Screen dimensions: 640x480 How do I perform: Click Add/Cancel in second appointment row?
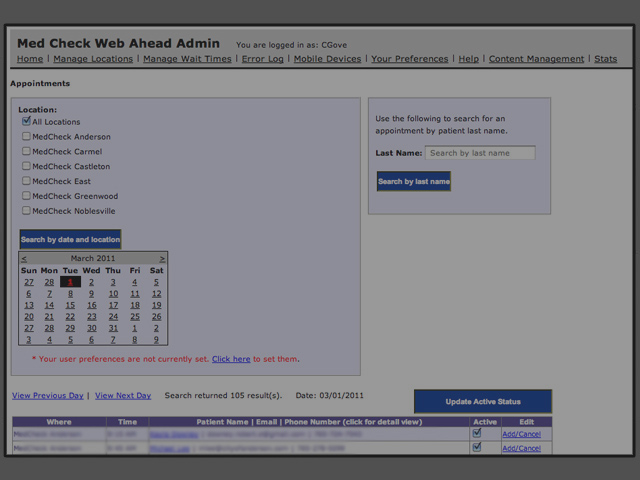click(x=522, y=448)
